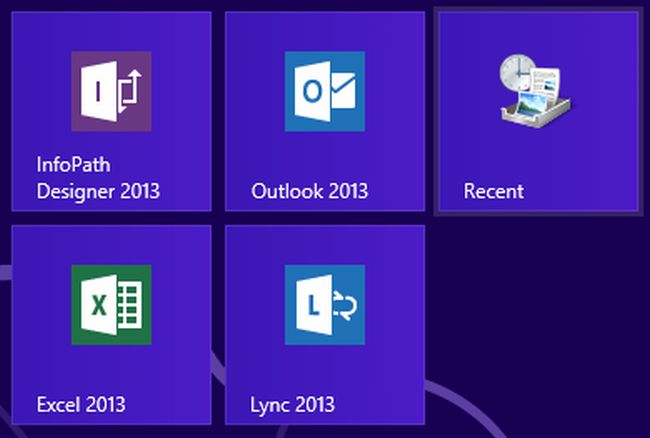Image resolution: width=650 pixels, height=438 pixels.
Task: Click the "Recent" tile label
Action: [x=494, y=191]
